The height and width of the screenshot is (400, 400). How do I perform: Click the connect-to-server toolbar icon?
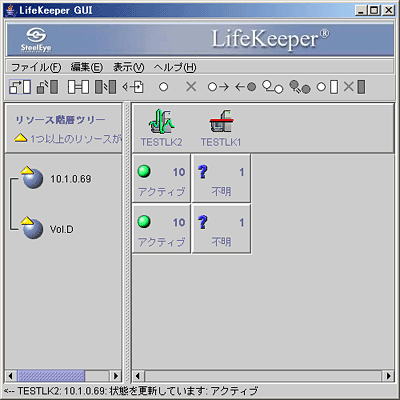click(20, 87)
